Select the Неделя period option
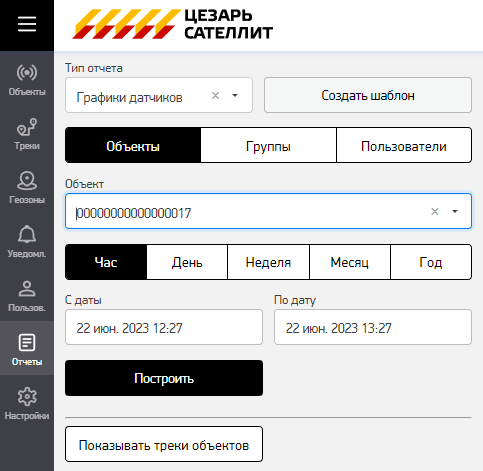This screenshot has width=483, height=471. [268, 262]
